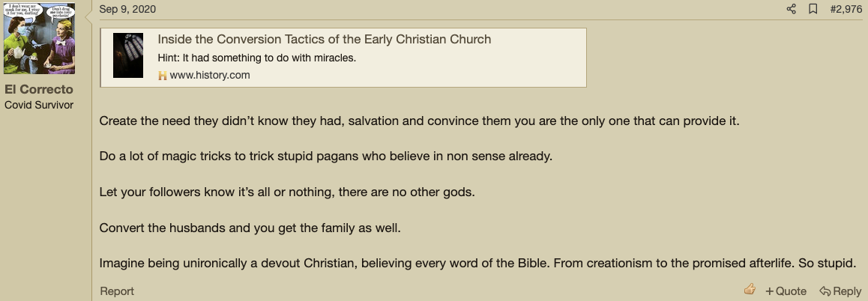Open 'Inside the Conversion Tactics' article title
868x301 pixels.
[325, 39]
